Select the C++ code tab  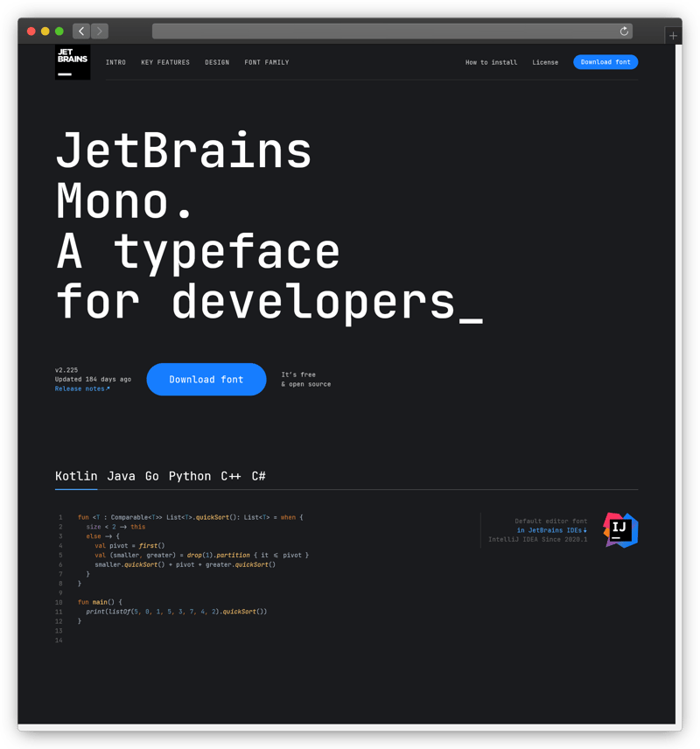tap(231, 476)
